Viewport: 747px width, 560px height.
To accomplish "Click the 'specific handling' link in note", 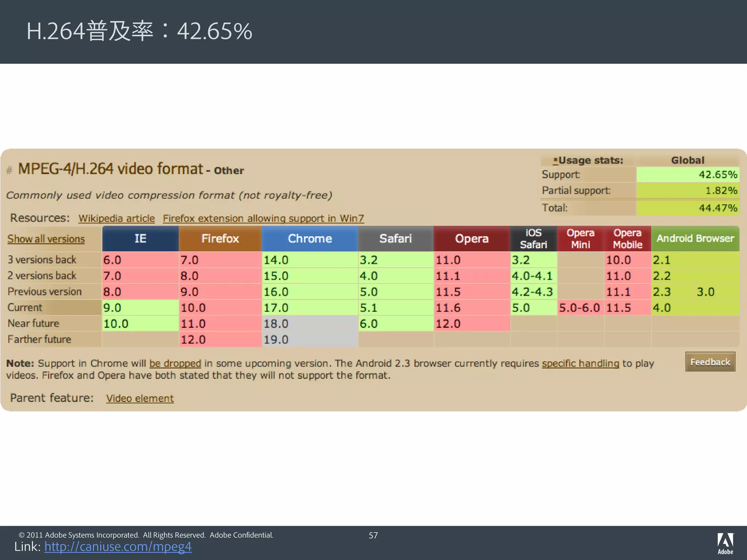I will [x=580, y=363].
